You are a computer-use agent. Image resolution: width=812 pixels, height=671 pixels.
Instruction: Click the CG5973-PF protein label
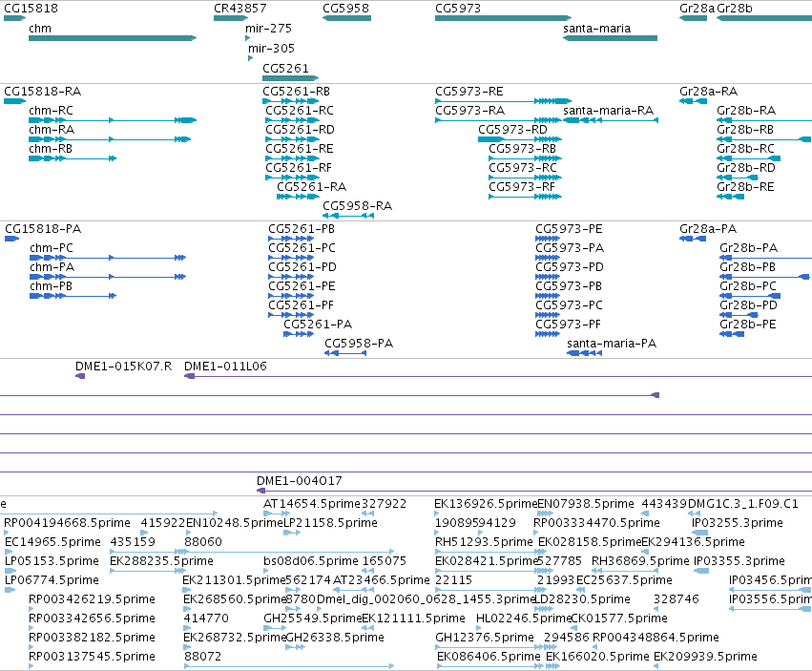point(568,325)
